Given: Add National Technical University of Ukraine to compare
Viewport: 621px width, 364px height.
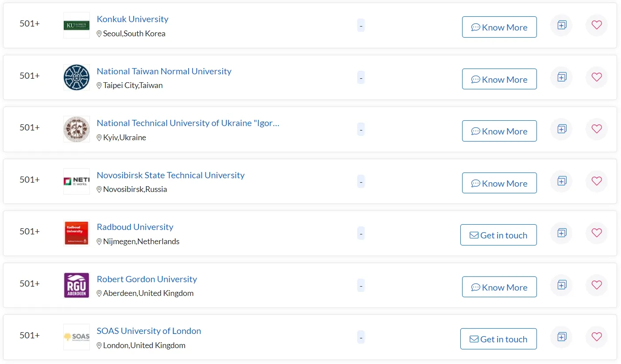Looking at the screenshot, I should coord(561,129).
